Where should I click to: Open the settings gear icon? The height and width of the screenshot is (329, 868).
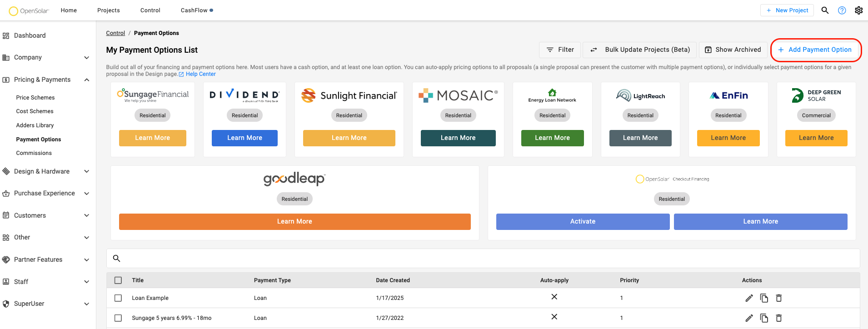click(x=858, y=10)
